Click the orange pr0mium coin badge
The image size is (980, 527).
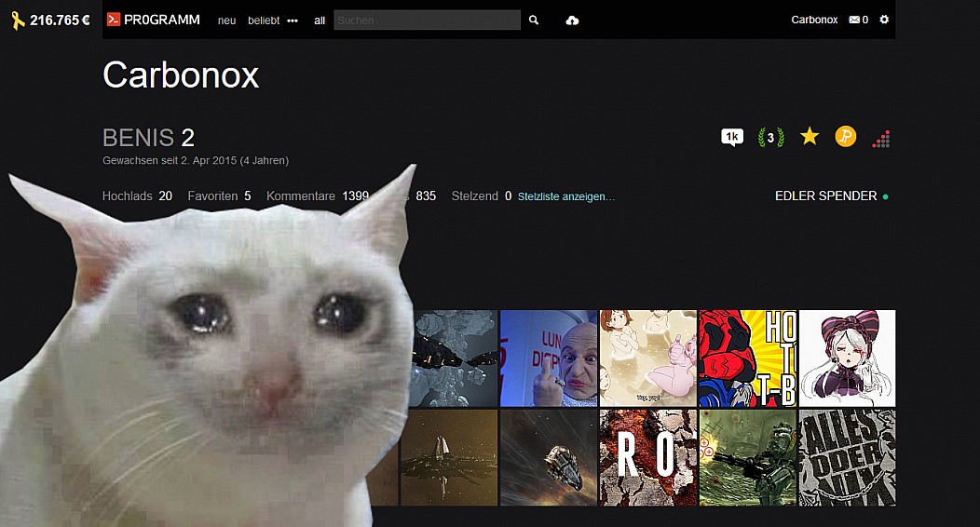[846, 136]
